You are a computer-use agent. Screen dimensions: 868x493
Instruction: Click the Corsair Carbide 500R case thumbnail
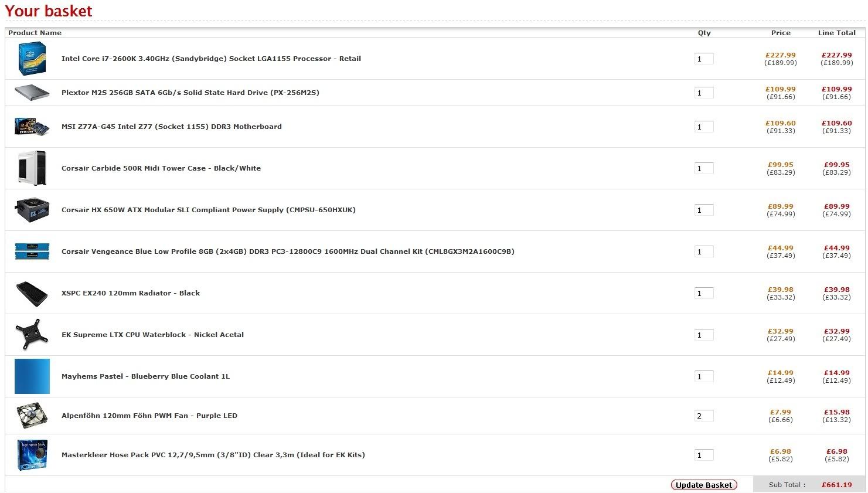32,168
